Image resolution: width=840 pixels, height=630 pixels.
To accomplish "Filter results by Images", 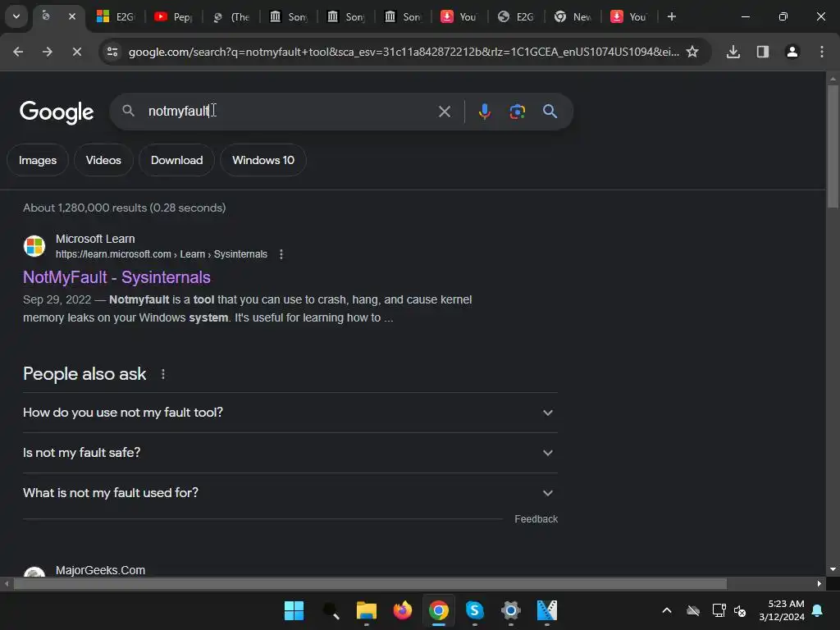I will click(38, 160).
